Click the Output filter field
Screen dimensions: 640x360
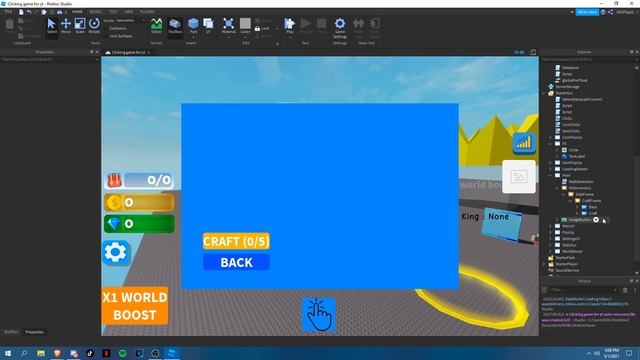tap(583, 290)
